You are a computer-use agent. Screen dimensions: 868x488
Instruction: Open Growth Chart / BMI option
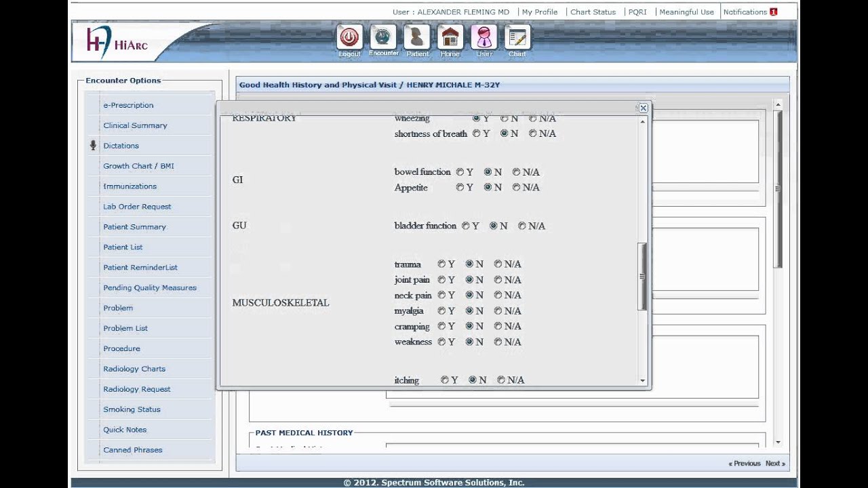pos(138,166)
